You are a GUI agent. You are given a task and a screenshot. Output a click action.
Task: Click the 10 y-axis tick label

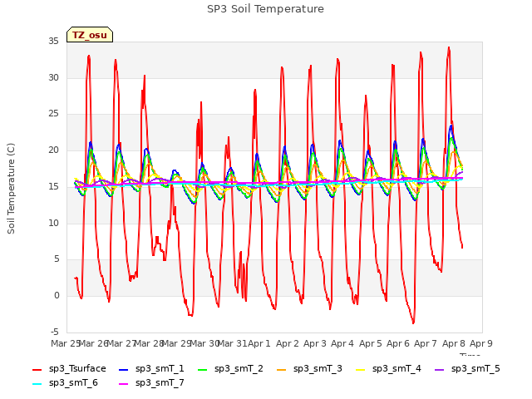click(53, 223)
